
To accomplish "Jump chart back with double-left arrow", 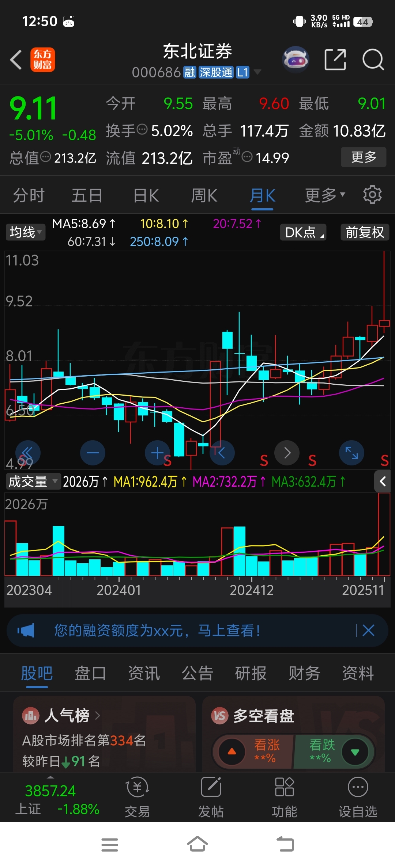I will click(x=28, y=453).
